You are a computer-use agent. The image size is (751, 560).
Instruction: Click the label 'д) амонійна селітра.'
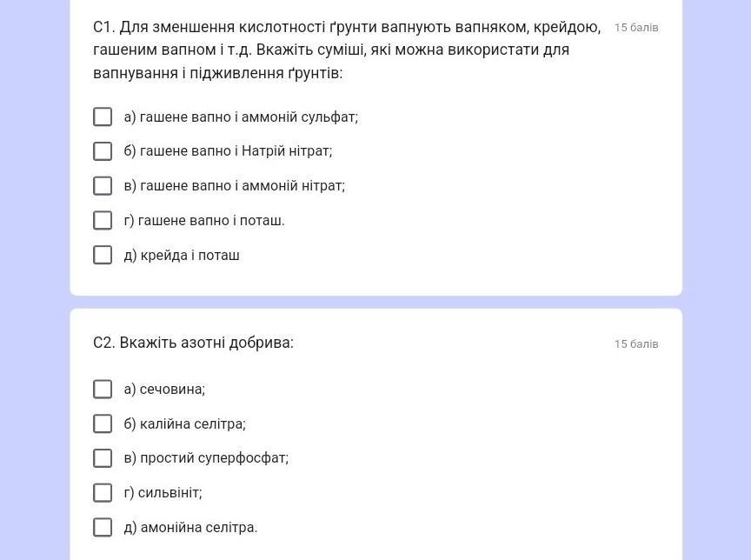tap(190, 527)
